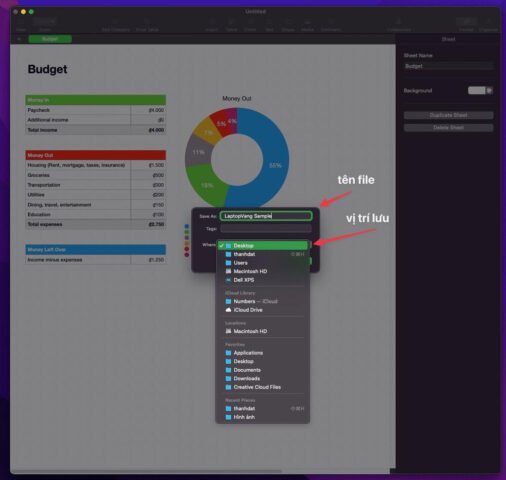Image resolution: width=506 pixels, height=480 pixels.
Task: Select the checked Desktop entry at top
Action: 262,246
